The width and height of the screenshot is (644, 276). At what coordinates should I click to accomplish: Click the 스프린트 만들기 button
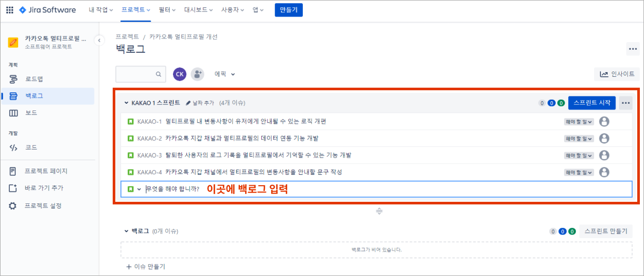click(x=606, y=231)
